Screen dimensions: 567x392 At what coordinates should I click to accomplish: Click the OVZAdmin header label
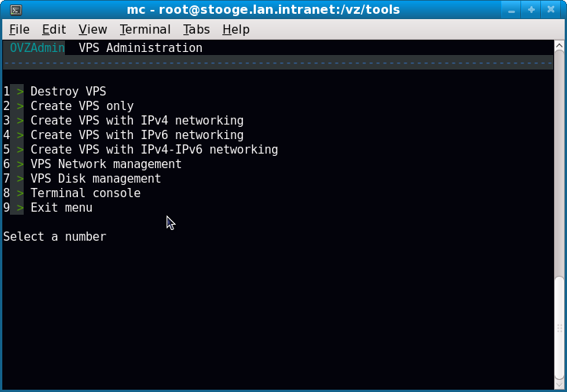point(37,48)
